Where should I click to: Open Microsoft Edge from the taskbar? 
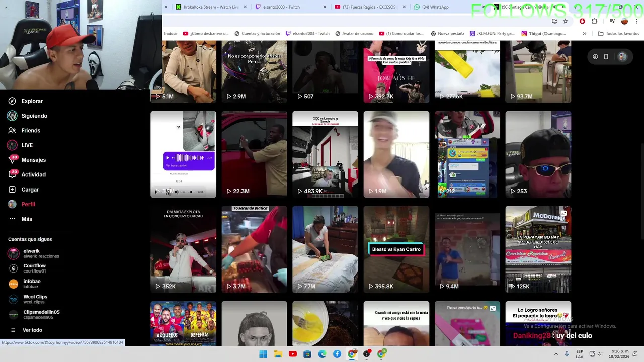pos(322,354)
